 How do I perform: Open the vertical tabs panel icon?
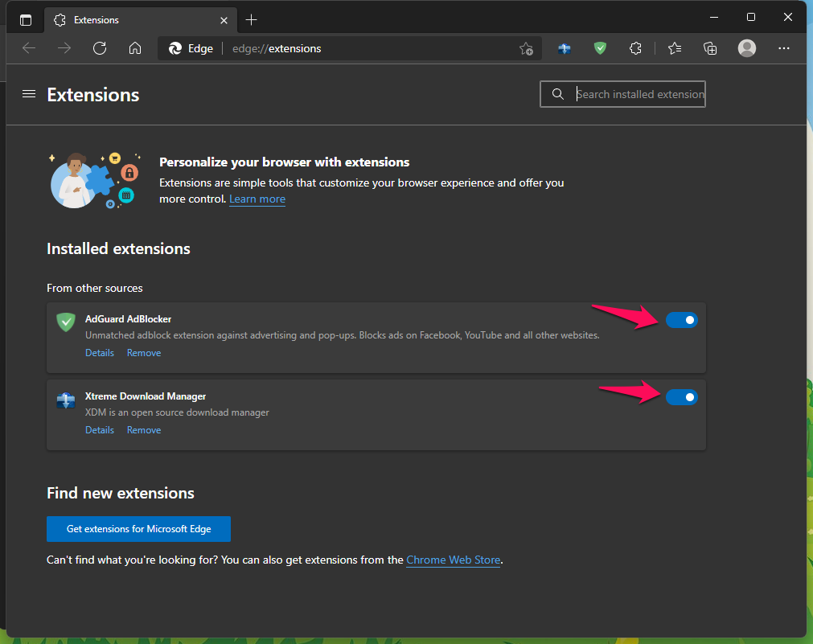(x=26, y=20)
